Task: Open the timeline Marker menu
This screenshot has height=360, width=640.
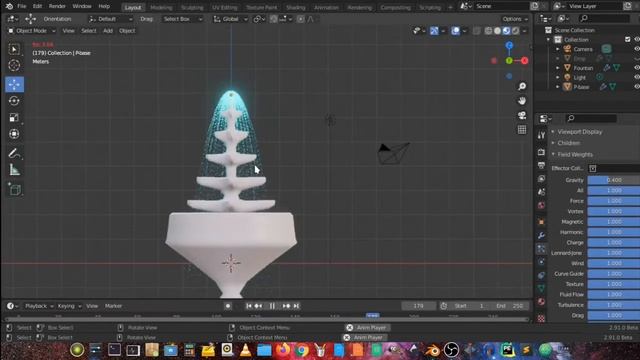Action: click(x=113, y=306)
